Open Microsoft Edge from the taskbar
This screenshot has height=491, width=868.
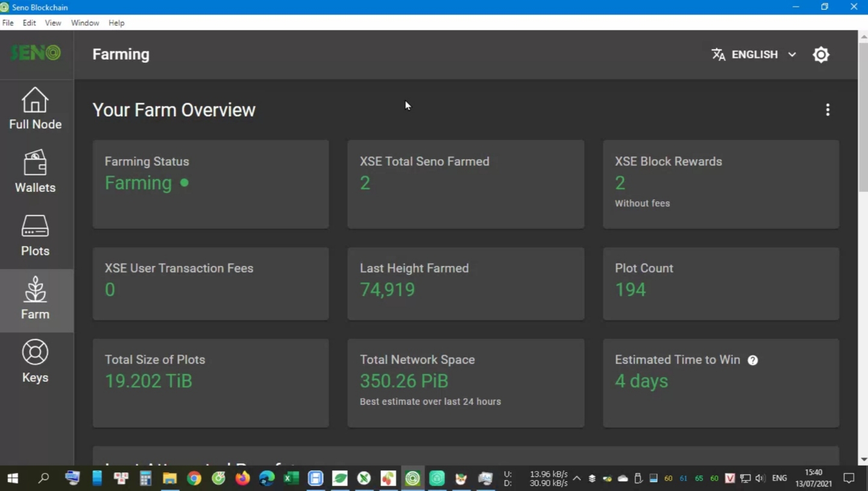coord(267,479)
